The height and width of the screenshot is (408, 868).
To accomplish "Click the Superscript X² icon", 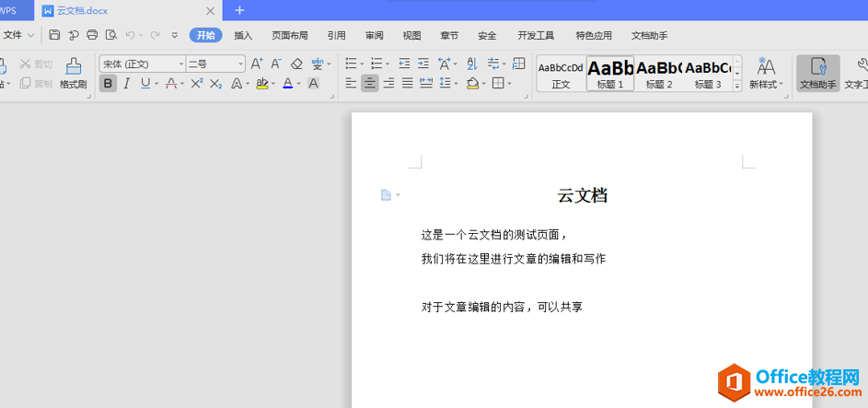I will [x=197, y=84].
